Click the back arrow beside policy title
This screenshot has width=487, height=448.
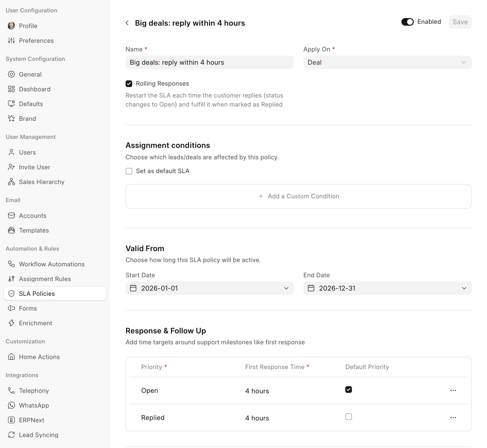[127, 23]
